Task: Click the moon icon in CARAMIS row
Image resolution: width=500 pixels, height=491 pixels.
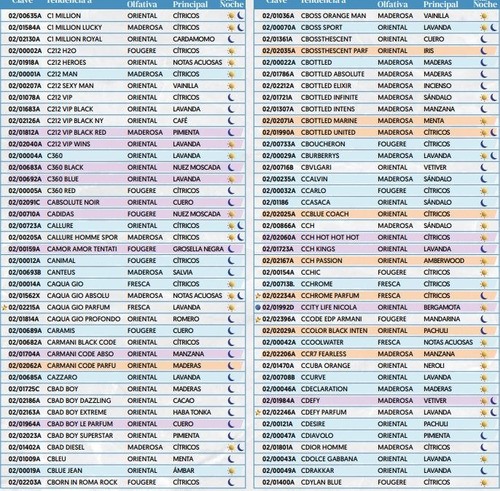Action: 231,331
